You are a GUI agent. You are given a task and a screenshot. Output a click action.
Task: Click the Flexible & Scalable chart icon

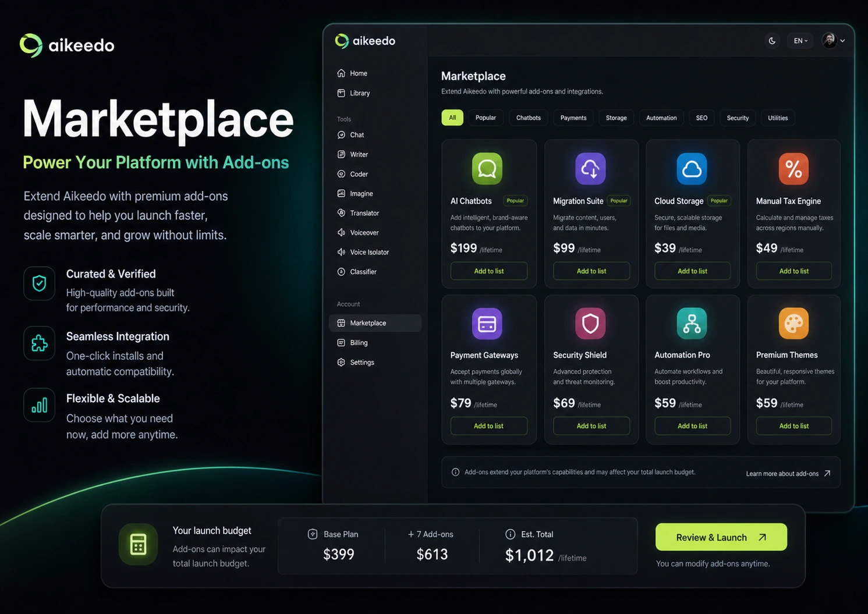(x=40, y=405)
